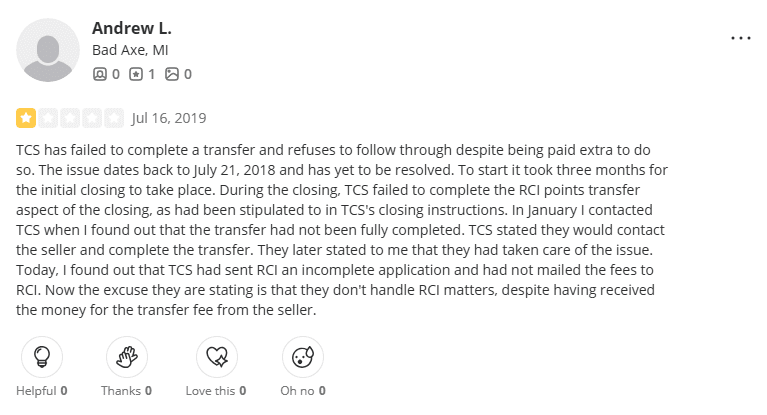This screenshot has width=767, height=415.
Task: Click the first filled rating star
Action: [26, 118]
